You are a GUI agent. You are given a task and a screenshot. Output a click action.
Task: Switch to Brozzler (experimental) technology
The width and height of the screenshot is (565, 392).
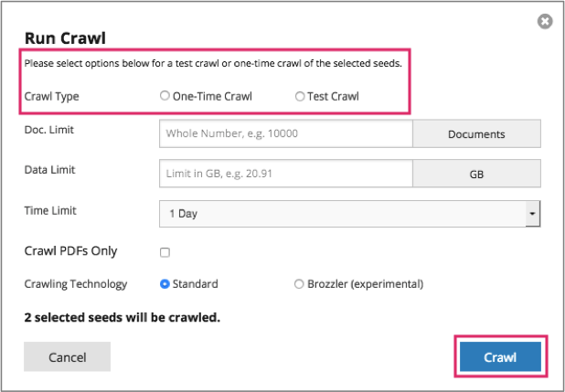point(299,284)
